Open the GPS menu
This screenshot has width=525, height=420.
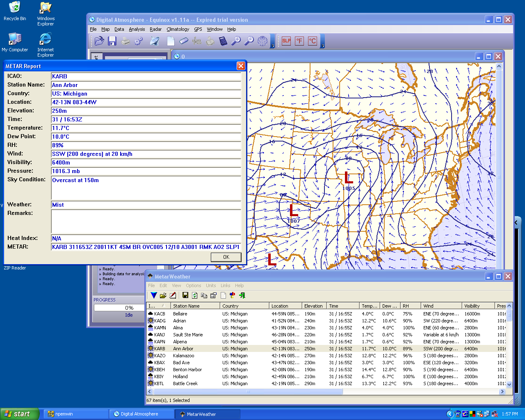click(198, 29)
